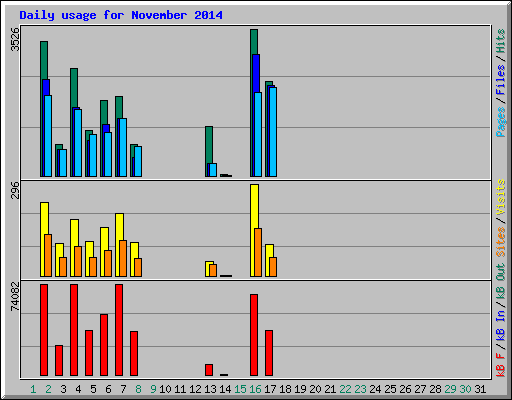512x400 pixels.
Task: Click the red kB bar for day 3
Action: [x=59, y=361]
